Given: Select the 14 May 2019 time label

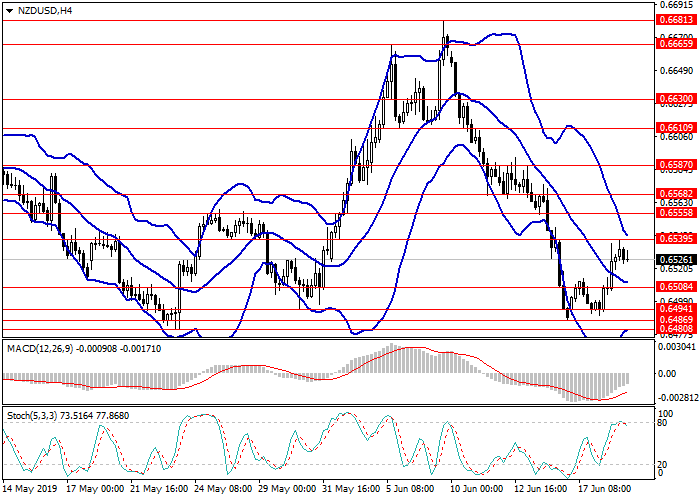Looking at the screenshot, I should (x=30, y=489).
